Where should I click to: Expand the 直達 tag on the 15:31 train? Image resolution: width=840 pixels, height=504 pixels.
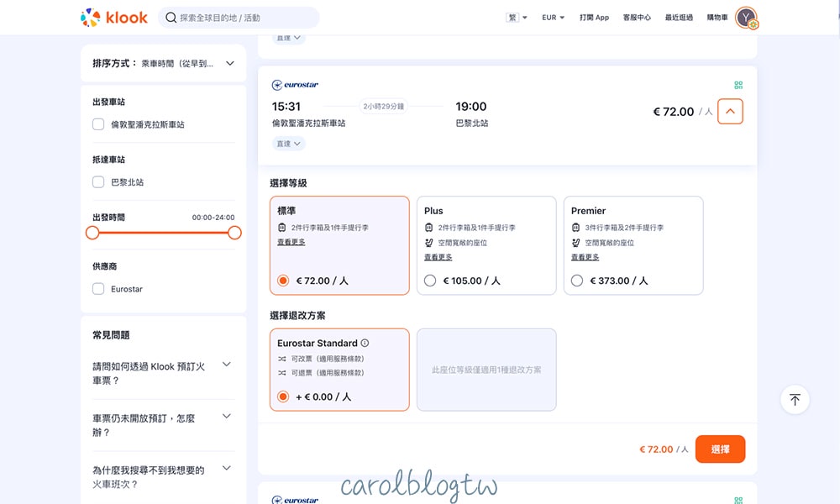288,144
